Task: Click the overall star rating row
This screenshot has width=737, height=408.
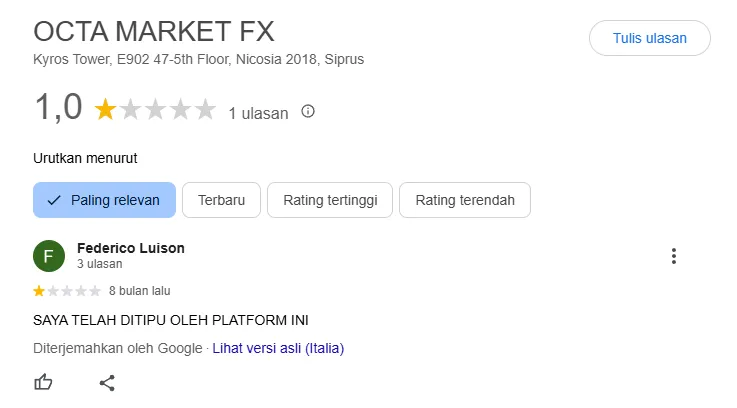Action: pyautogui.click(x=155, y=110)
